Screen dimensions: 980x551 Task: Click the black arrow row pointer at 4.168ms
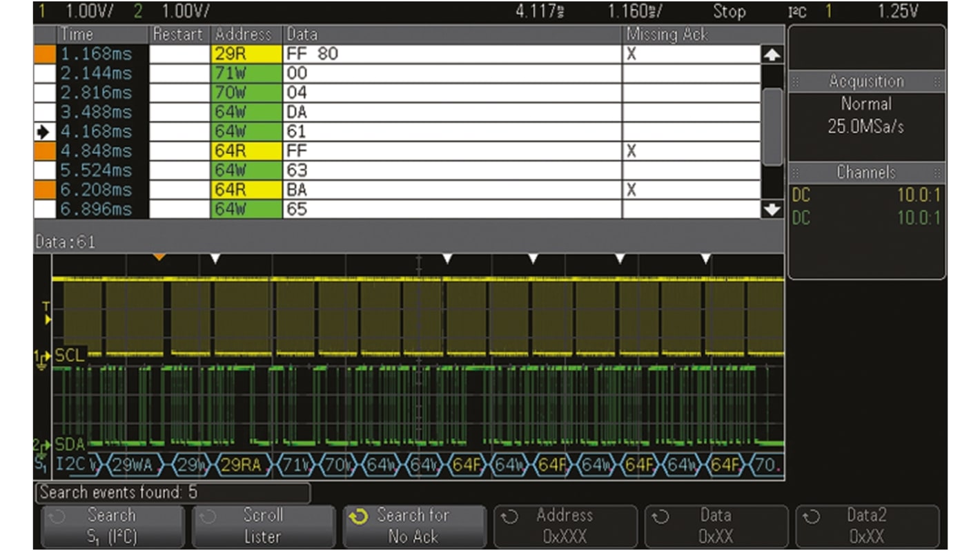click(45, 131)
